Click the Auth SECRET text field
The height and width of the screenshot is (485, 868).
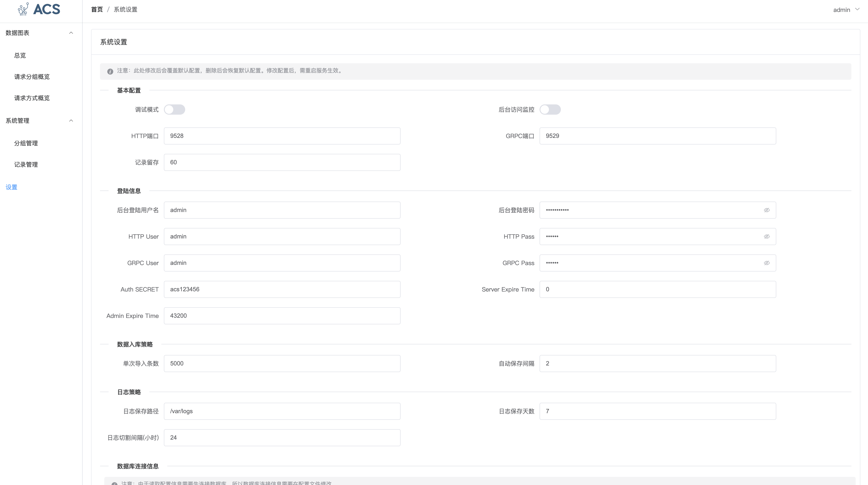point(282,289)
